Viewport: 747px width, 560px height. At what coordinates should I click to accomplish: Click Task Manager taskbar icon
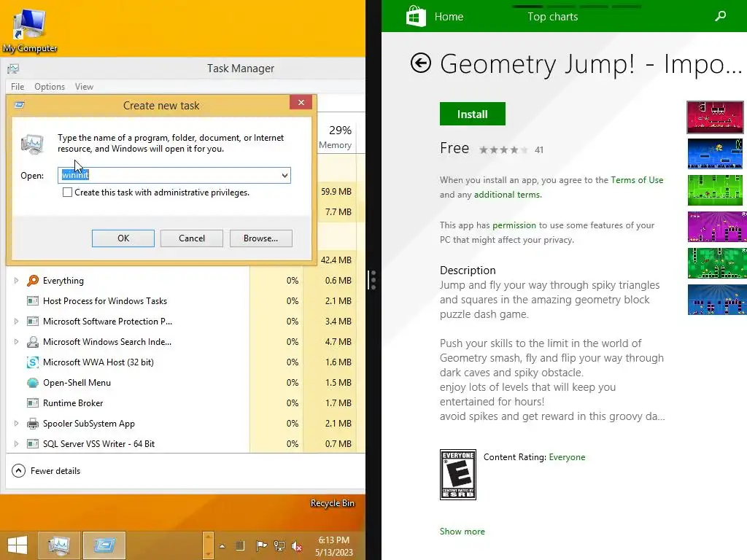[58, 545]
